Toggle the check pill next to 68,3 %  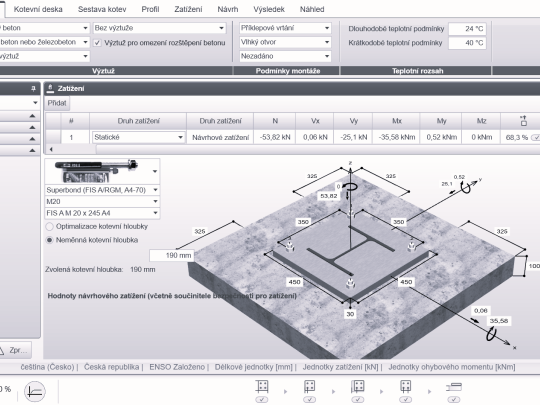click(x=536, y=137)
